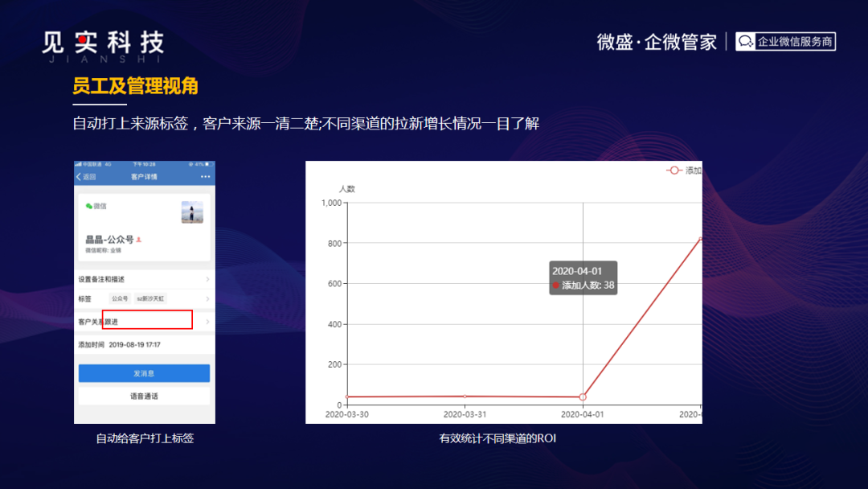Click the 2020-04-01 data point on chart
Viewport: 868px width, 489px height.
click(x=583, y=397)
